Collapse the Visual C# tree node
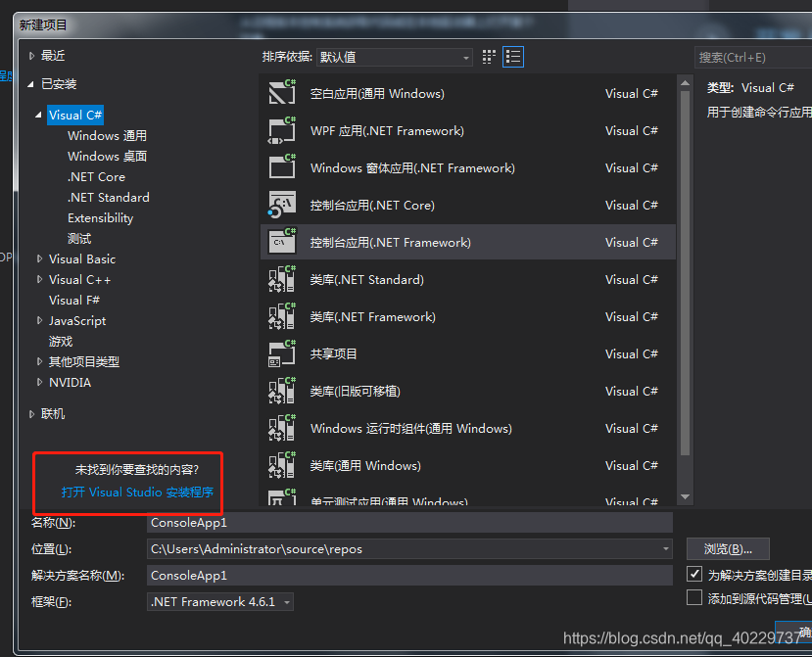 pos(39,115)
